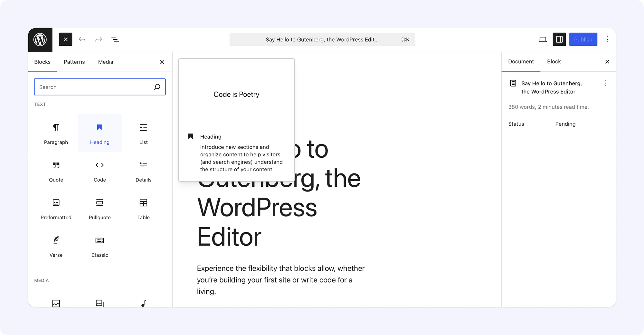
Task: Click the MEDIA category label
Action: tap(42, 281)
